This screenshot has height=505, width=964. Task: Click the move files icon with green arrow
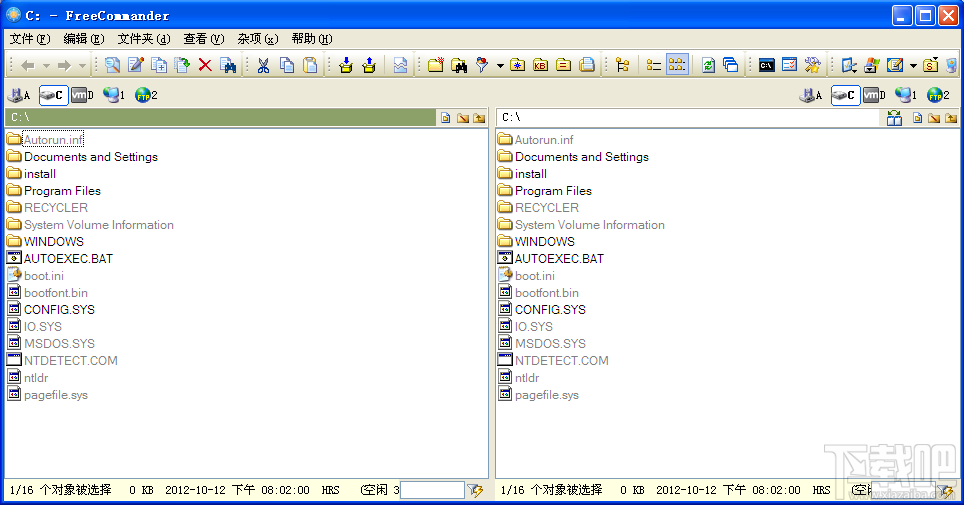point(182,65)
